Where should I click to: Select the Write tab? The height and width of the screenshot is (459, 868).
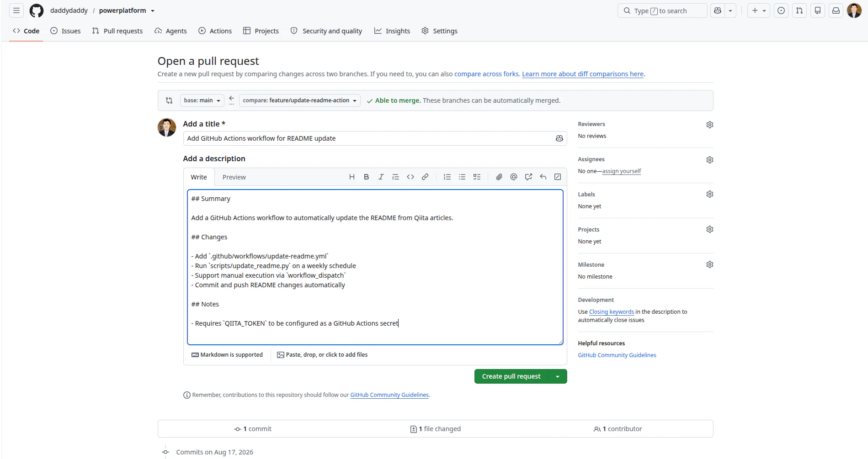[199, 177]
